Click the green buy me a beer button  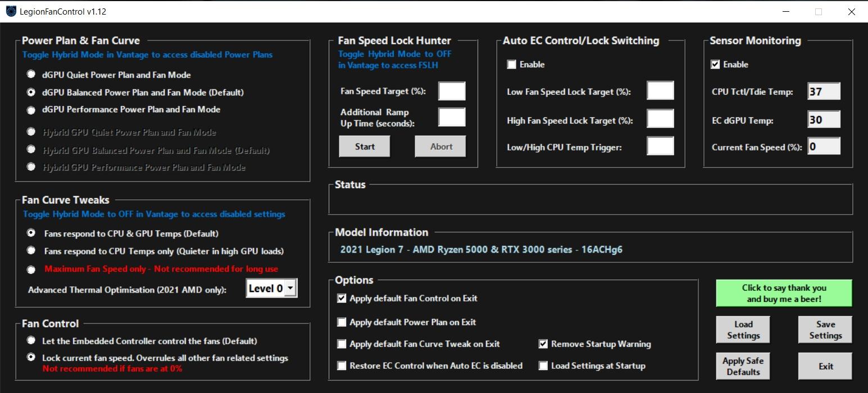784,293
